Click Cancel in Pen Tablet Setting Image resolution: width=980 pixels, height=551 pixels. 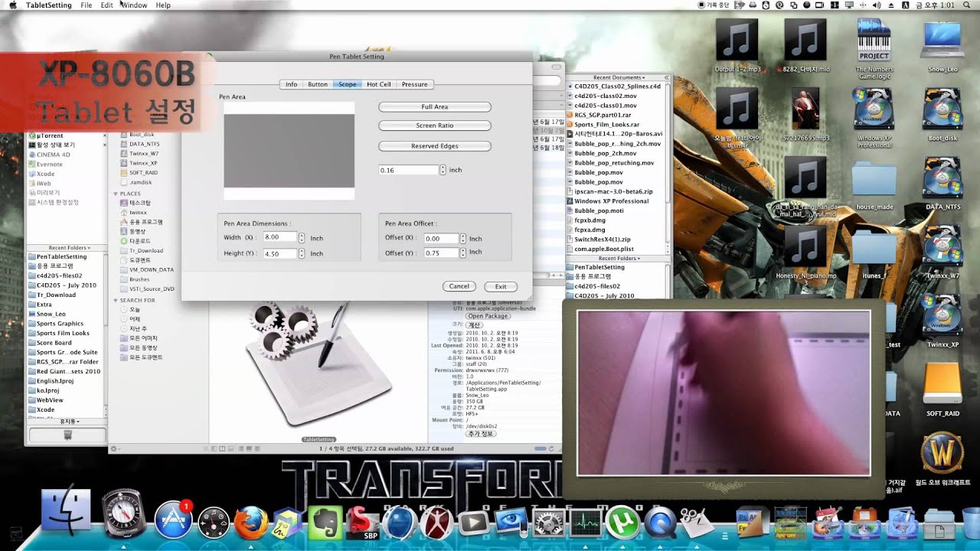[x=459, y=286]
